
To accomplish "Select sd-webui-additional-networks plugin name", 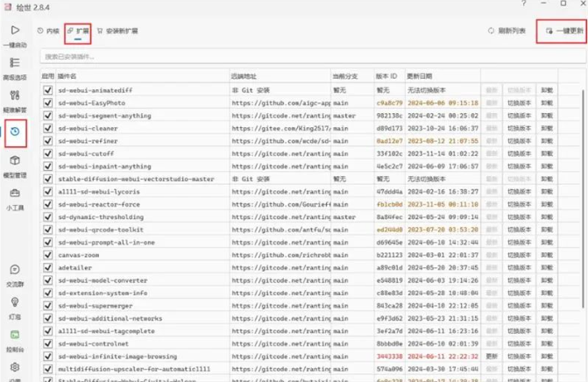I will click(110, 318).
